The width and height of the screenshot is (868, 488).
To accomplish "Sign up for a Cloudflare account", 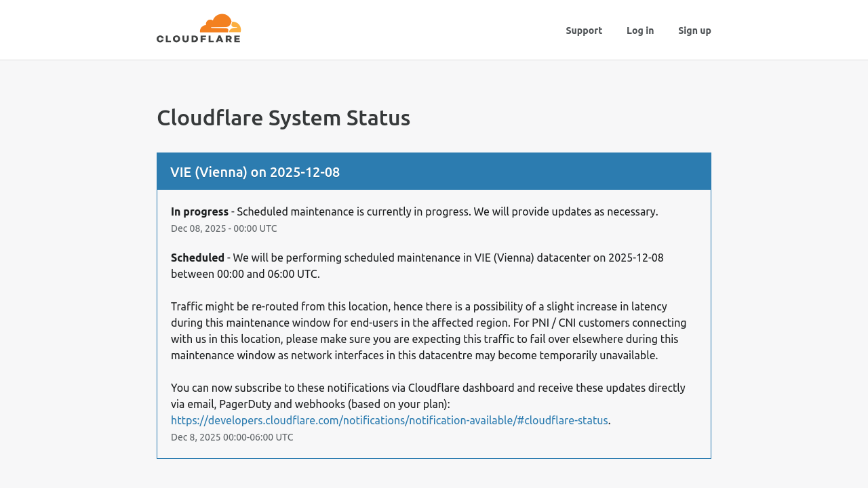I will (694, 29).
